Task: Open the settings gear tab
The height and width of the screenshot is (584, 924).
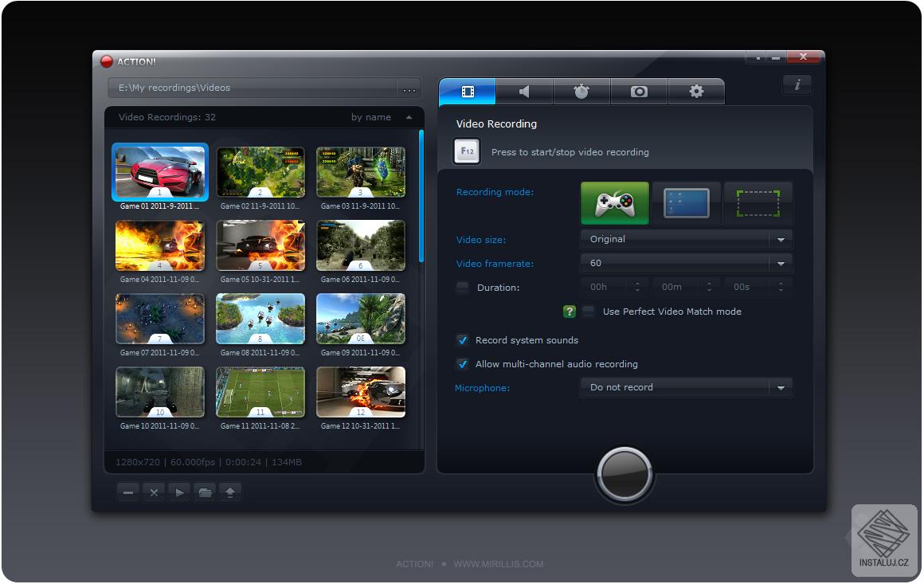Action: (696, 92)
